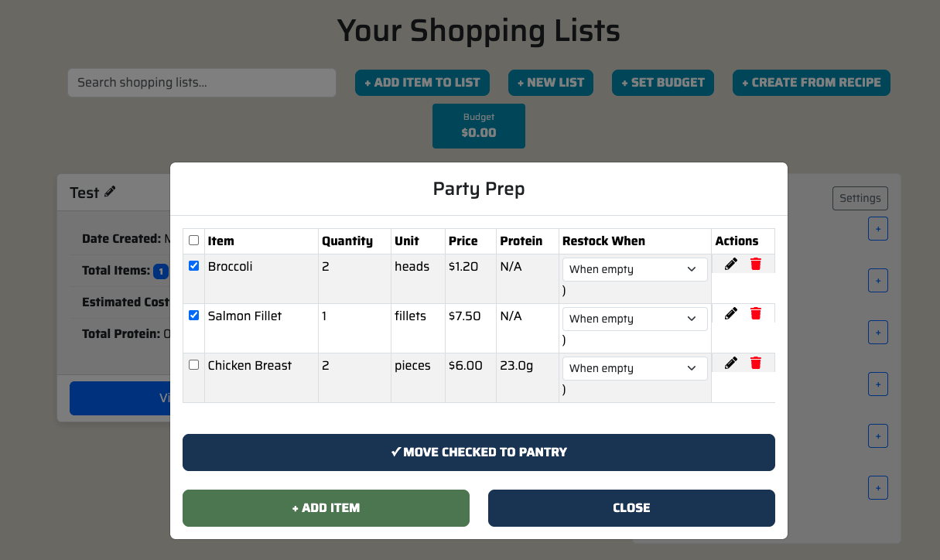Click the Create From Recipe button

(x=811, y=82)
